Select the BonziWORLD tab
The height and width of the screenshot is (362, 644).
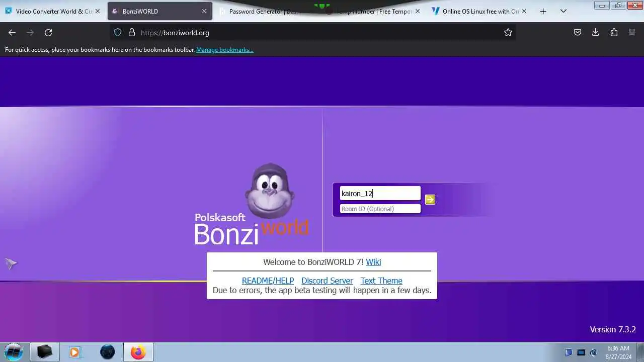click(160, 11)
